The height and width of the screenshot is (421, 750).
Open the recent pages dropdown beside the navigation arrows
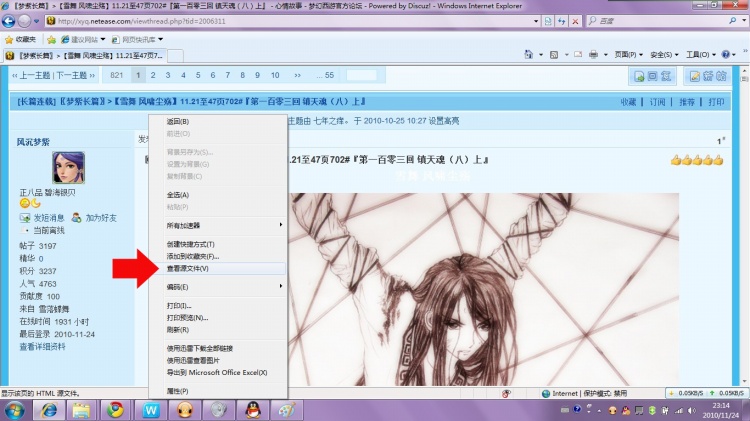(x=36, y=21)
